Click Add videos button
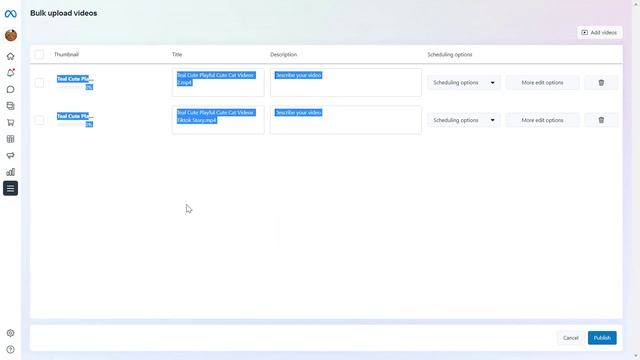The image size is (640, 360). click(x=600, y=32)
